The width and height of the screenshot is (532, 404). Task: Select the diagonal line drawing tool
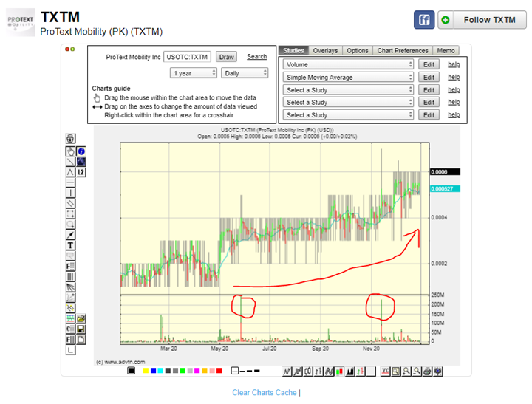[x=70, y=162]
